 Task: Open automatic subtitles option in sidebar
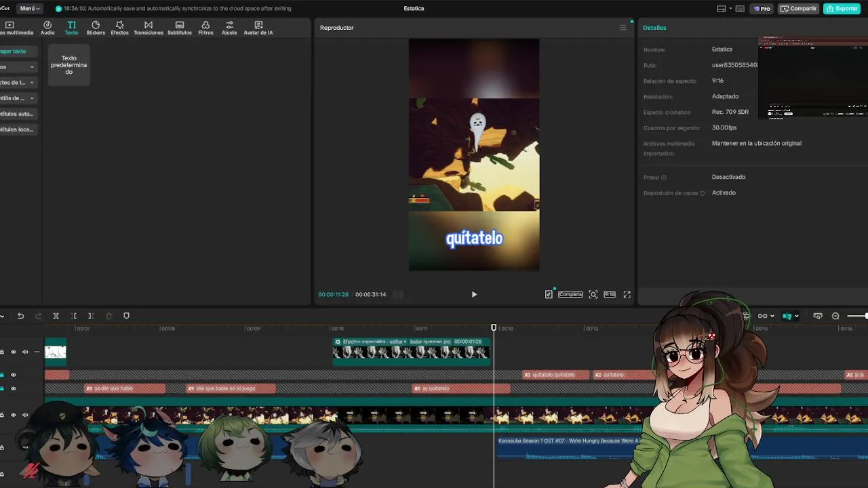18,114
